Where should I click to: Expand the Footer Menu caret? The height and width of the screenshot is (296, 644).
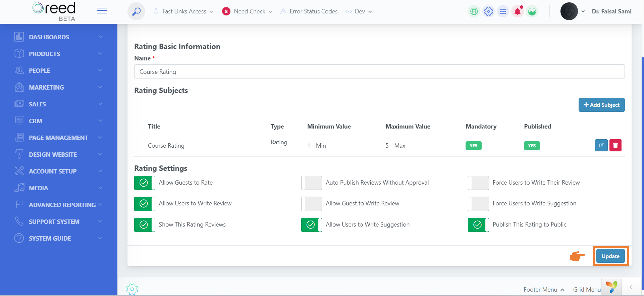pos(562,290)
